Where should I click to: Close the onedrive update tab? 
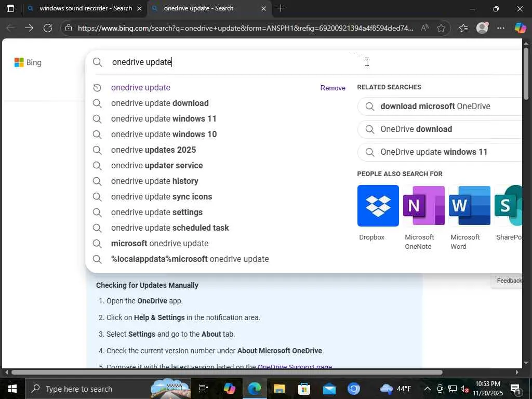coord(263,8)
